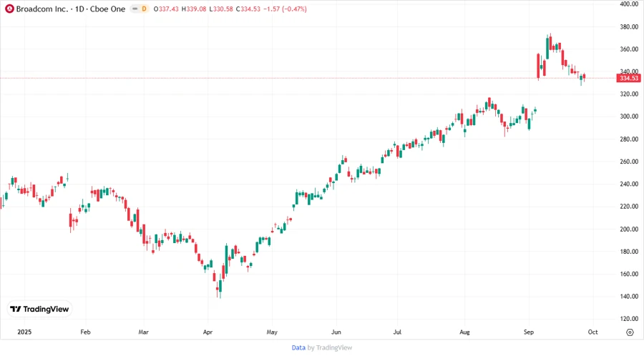
Task: Click the Aug time axis label
Action: (464, 332)
